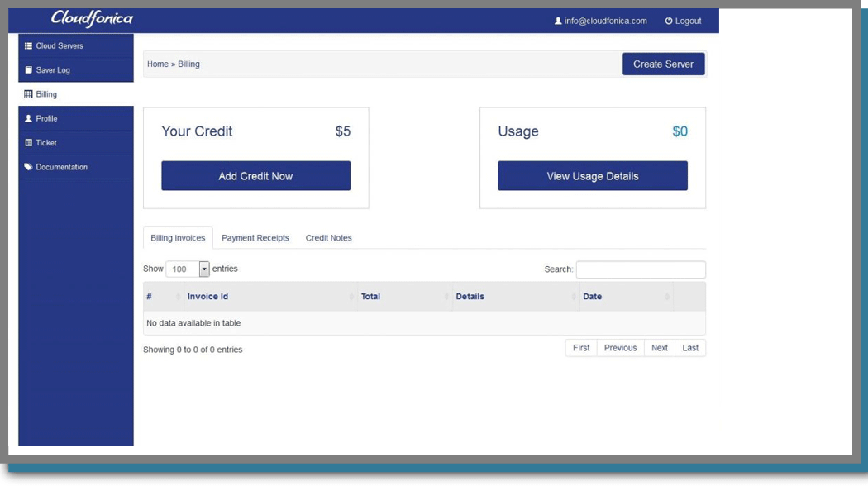Click the Create Server button
This screenshot has width=868, height=486.
click(x=663, y=64)
